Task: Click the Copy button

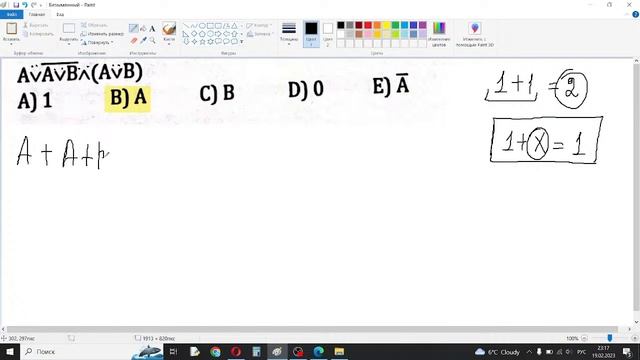Action: 38,34
